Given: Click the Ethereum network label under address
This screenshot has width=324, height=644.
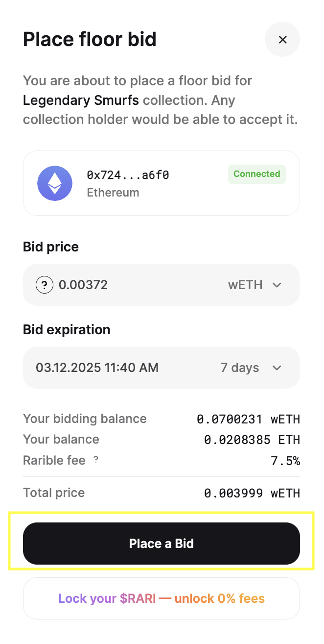Looking at the screenshot, I should [113, 193].
